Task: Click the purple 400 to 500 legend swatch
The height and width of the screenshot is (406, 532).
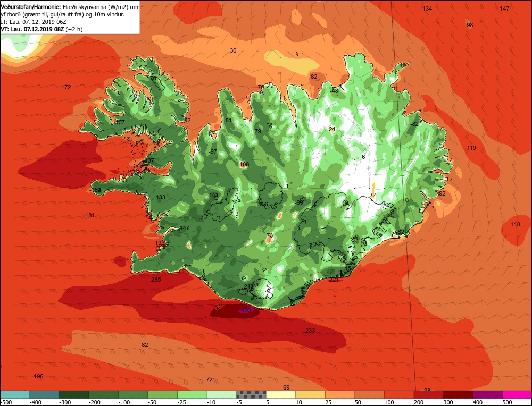Action: pos(488,394)
